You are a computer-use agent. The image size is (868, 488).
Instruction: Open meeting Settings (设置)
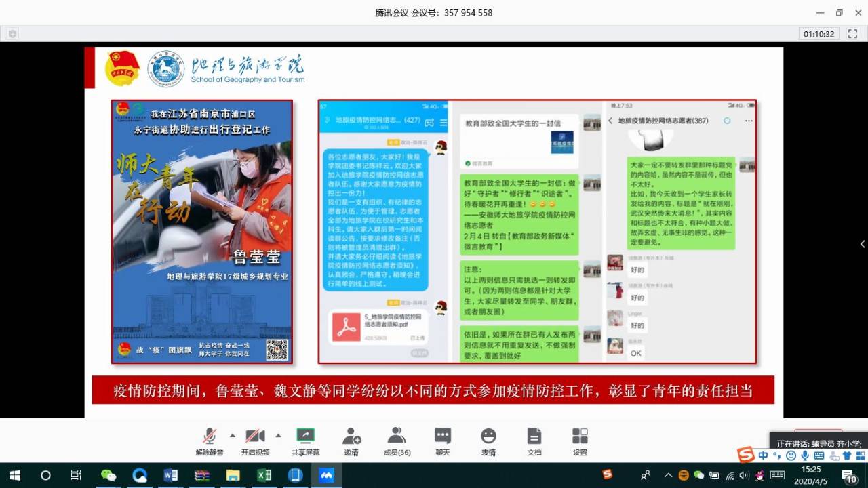pyautogui.click(x=580, y=436)
